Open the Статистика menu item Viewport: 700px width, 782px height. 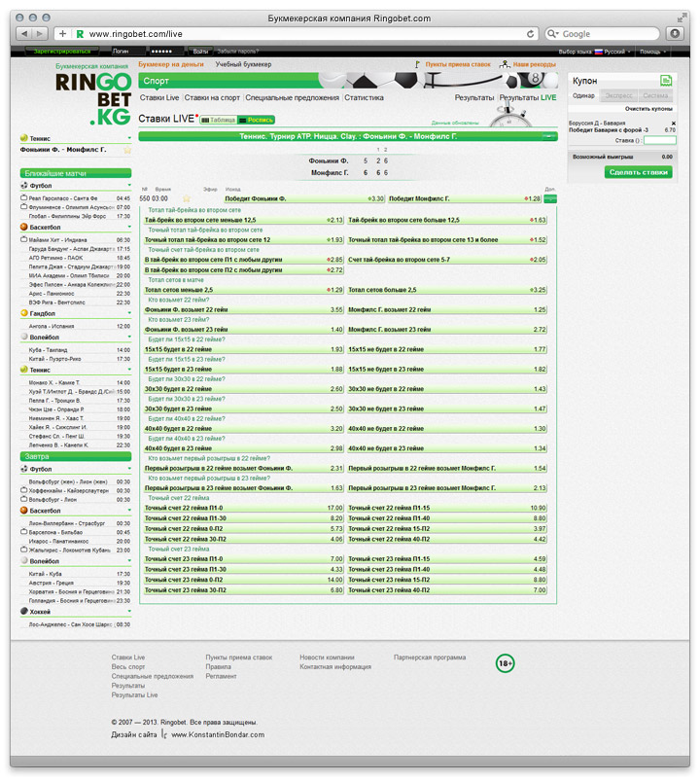point(364,97)
